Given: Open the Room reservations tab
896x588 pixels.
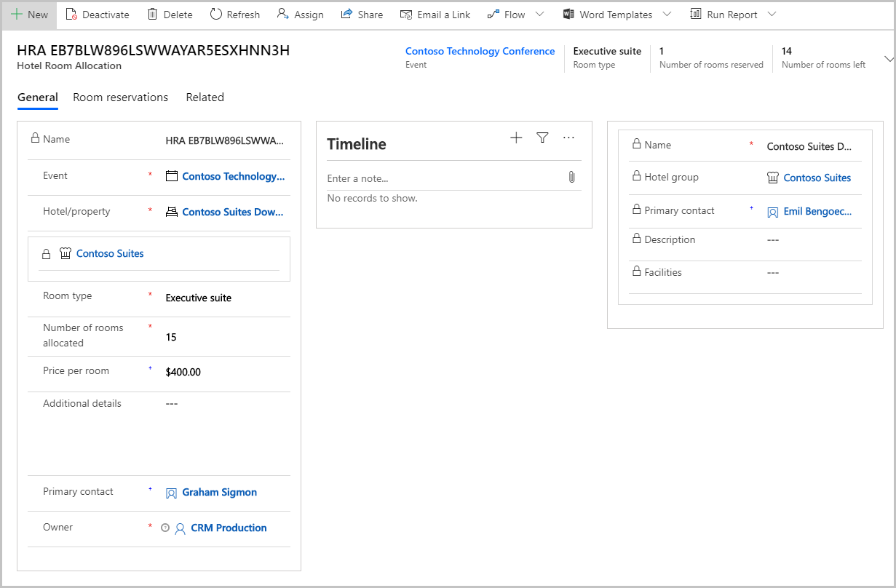Looking at the screenshot, I should pos(121,98).
